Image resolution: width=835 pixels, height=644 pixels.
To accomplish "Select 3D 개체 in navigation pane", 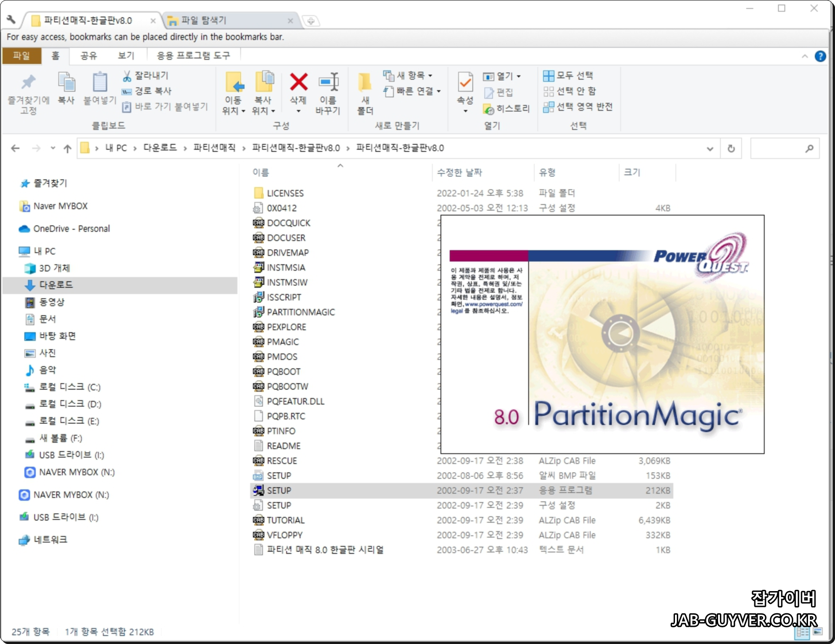I will pyautogui.click(x=48, y=268).
